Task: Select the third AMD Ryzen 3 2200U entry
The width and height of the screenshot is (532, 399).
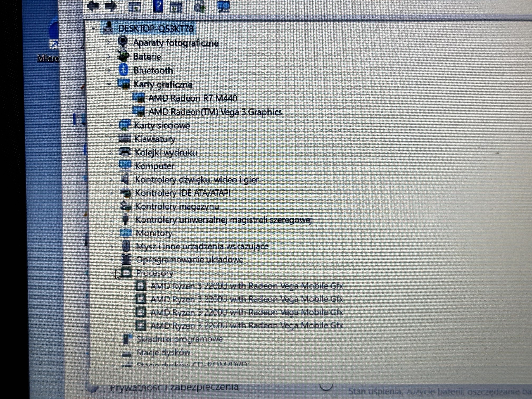Action: [x=247, y=312]
